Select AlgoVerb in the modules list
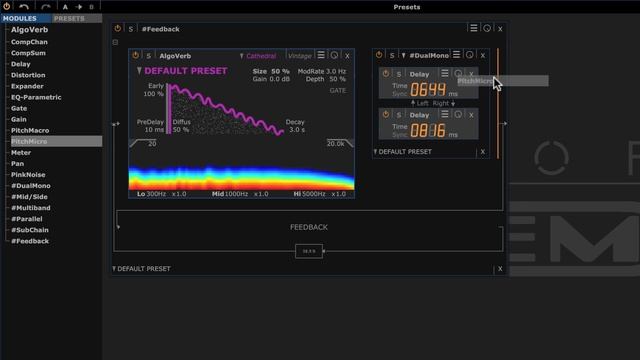Screen dimensions: 640x360 tap(29, 30)
